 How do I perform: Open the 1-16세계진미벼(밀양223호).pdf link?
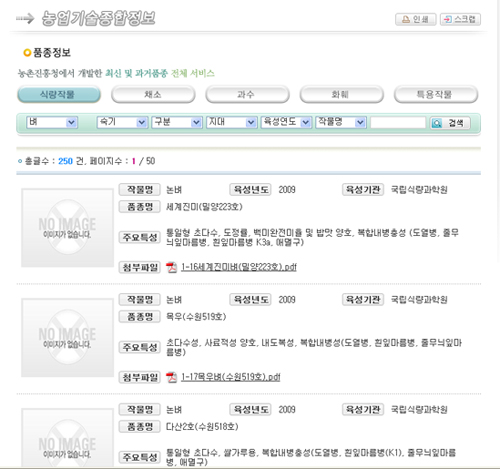[239, 267]
